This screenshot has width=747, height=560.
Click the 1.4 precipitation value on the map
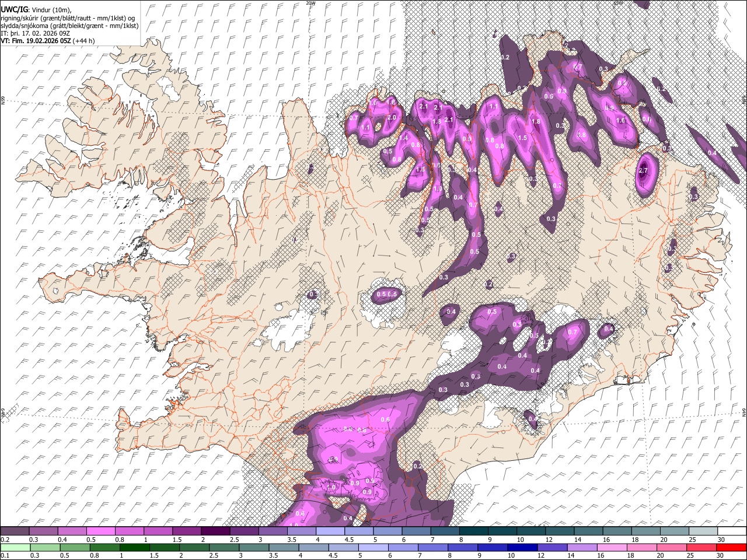(404, 138)
